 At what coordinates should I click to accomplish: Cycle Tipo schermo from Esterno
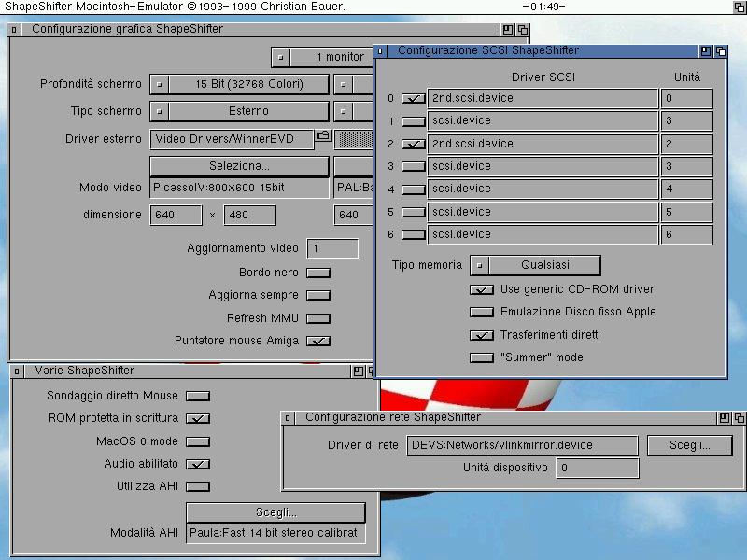(x=239, y=111)
